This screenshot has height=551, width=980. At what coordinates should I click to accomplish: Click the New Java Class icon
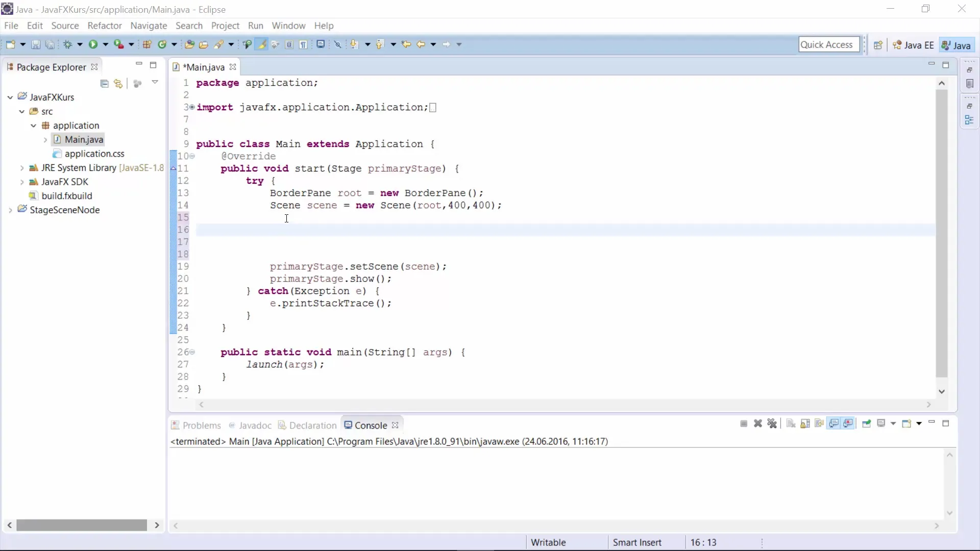pyautogui.click(x=162, y=44)
